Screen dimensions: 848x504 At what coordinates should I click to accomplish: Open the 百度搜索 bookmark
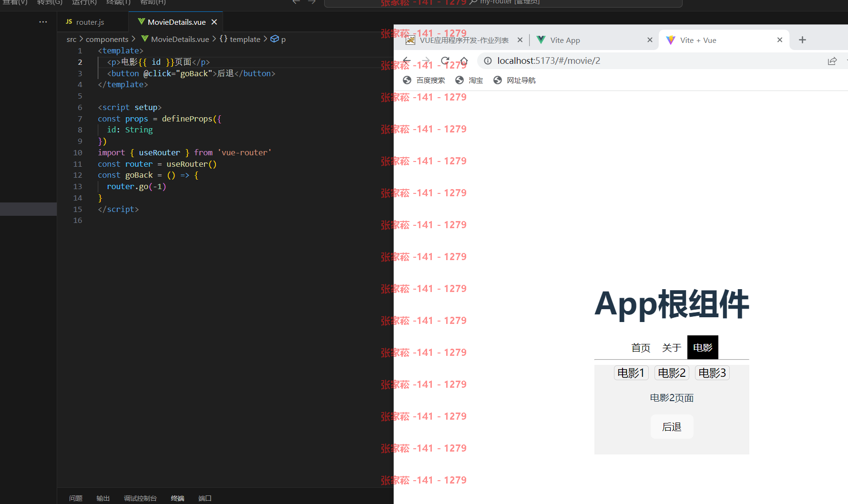click(424, 80)
